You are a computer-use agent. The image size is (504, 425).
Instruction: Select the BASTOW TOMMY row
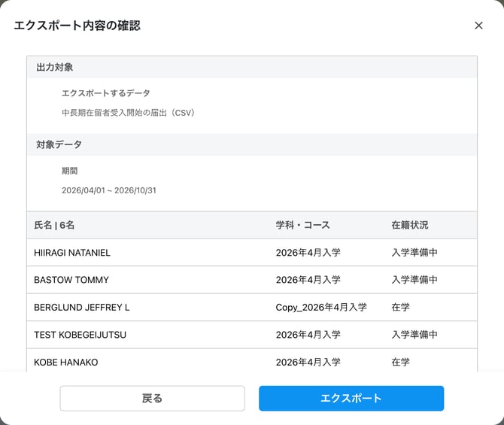(252, 280)
